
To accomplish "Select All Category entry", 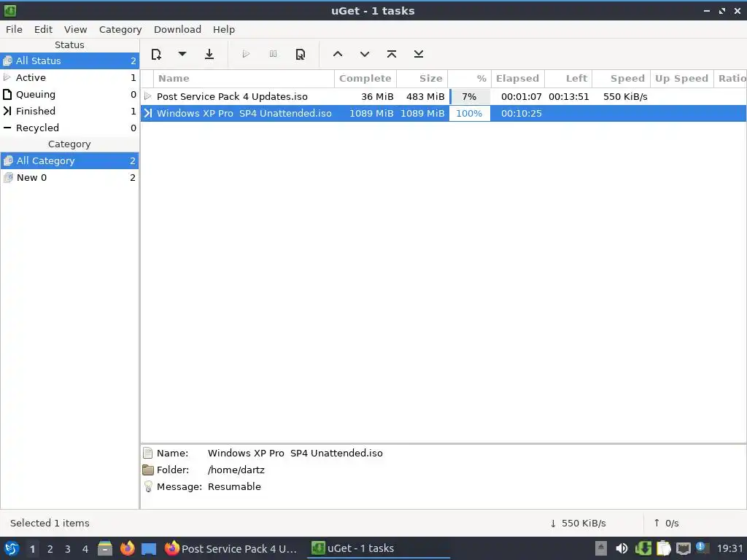I will (69, 161).
